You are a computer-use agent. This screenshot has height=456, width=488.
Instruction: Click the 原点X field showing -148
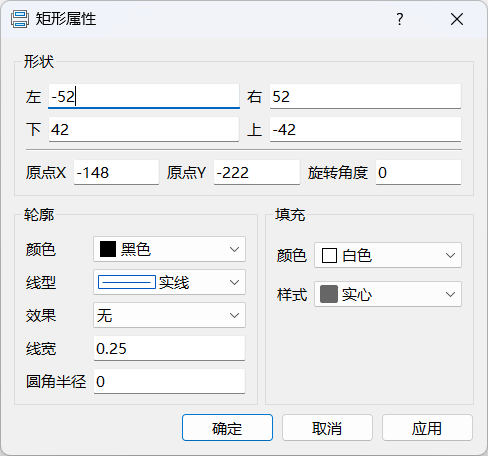tap(116, 172)
